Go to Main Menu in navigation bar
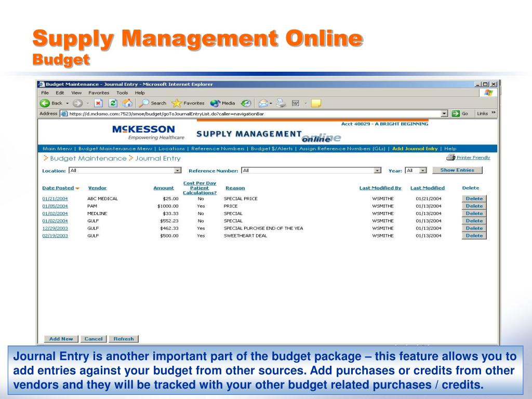This screenshot has height=399, width=532. pos(57,149)
